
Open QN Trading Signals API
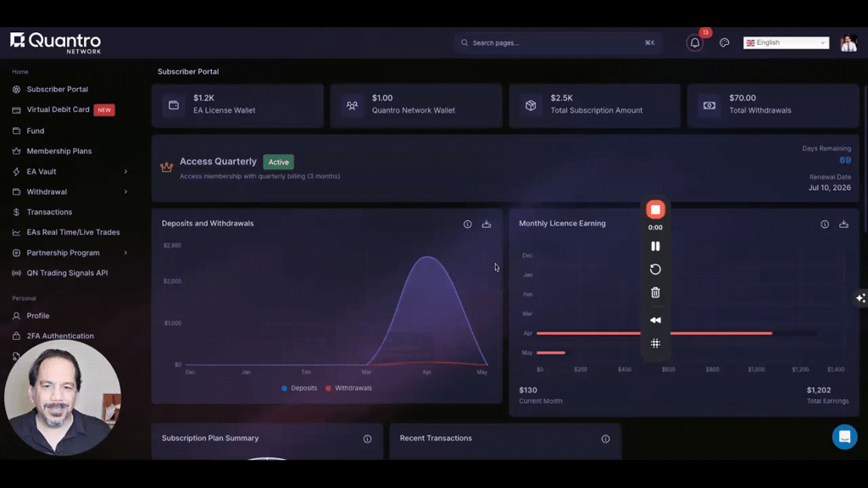(x=67, y=273)
